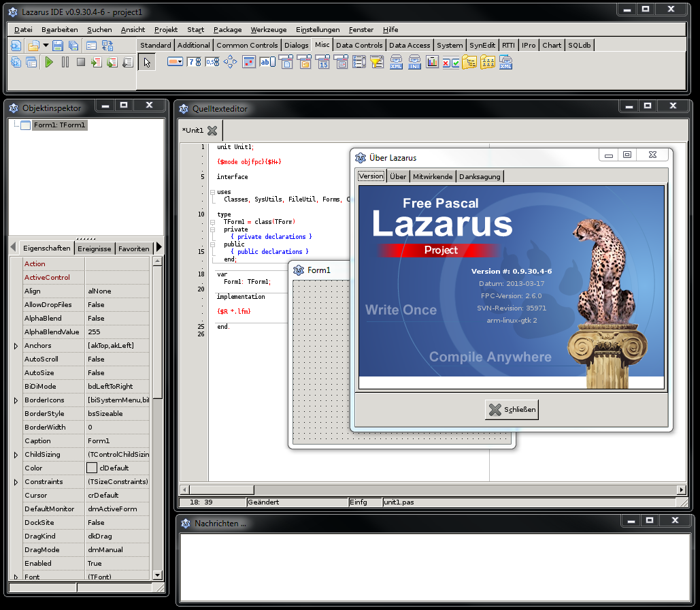
Task: Open the recent files dropdown arrow
Action: (x=46, y=46)
